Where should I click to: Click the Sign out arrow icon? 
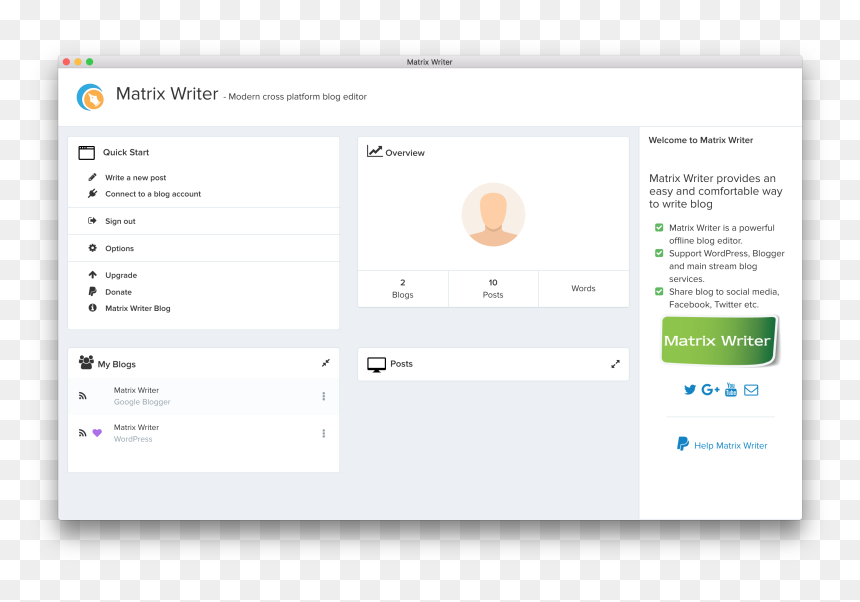(x=92, y=221)
